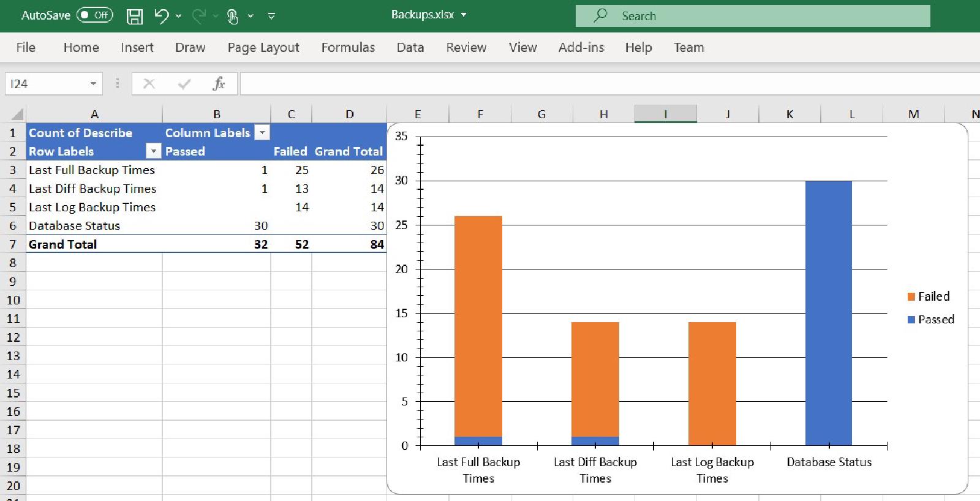The width and height of the screenshot is (980, 501).
Task: Click the Enter checkmark formula bar icon
Action: click(184, 84)
